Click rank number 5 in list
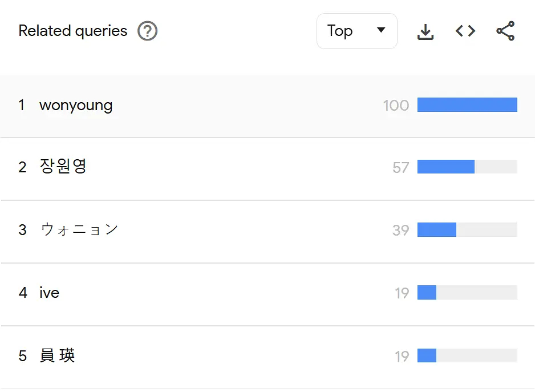535x392 pixels. 22,356
